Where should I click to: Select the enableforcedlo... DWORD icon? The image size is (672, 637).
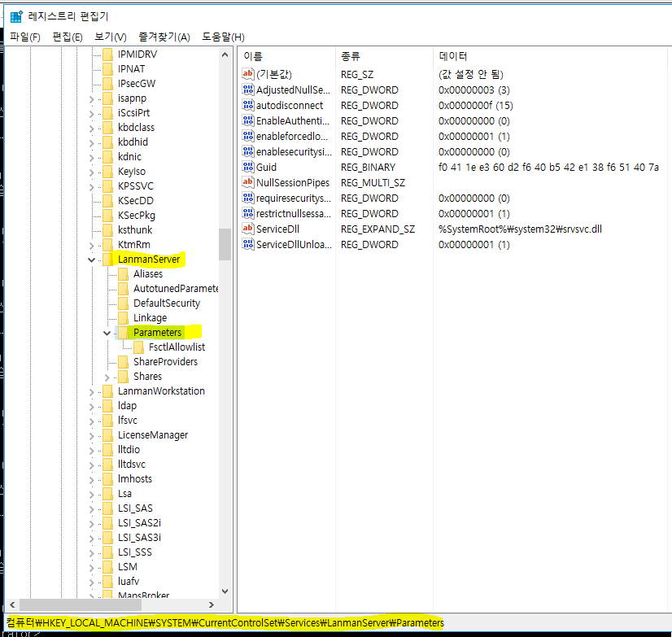pyautogui.click(x=247, y=136)
